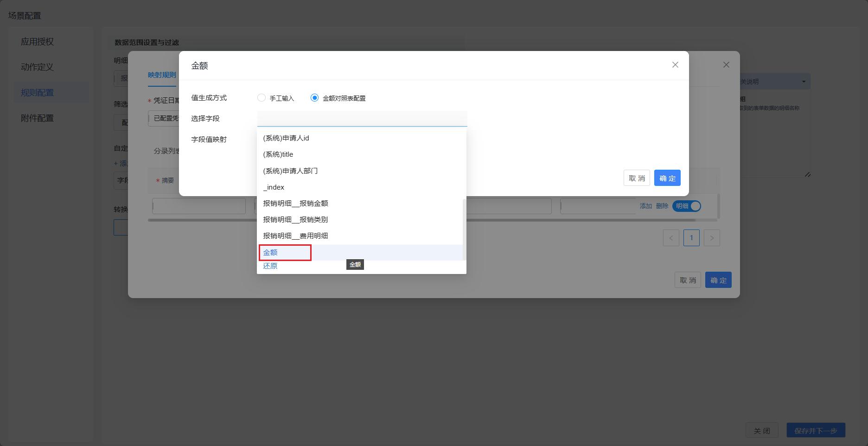Open the 规则配置 sidebar item
Image resolution: width=868 pixels, height=446 pixels.
pyautogui.click(x=51, y=93)
